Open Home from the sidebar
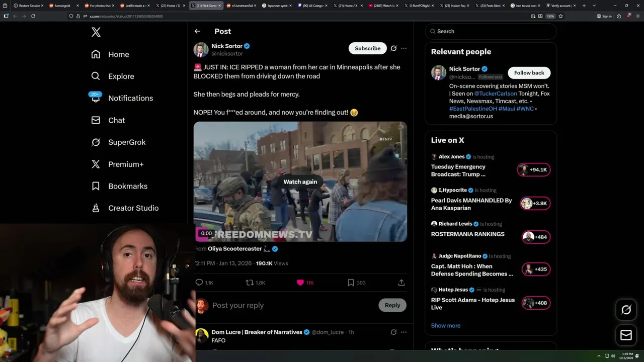Viewport: 644px width, 362px height. pos(110,54)
